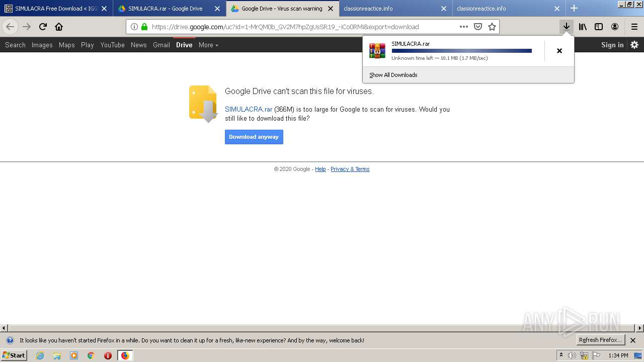Open the Firefox hamburger menu
The width and height of the screenshot is (644, 362).
tap(634, 27)
